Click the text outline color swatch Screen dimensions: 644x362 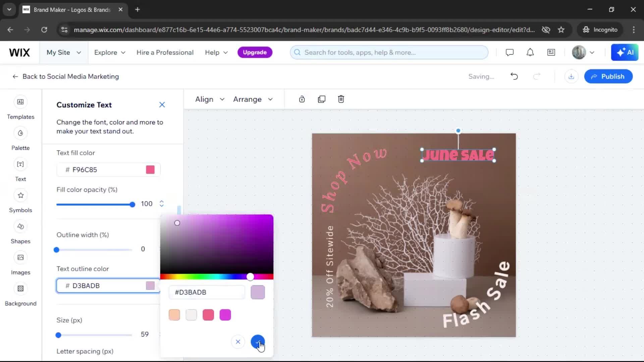coord(150,286)
